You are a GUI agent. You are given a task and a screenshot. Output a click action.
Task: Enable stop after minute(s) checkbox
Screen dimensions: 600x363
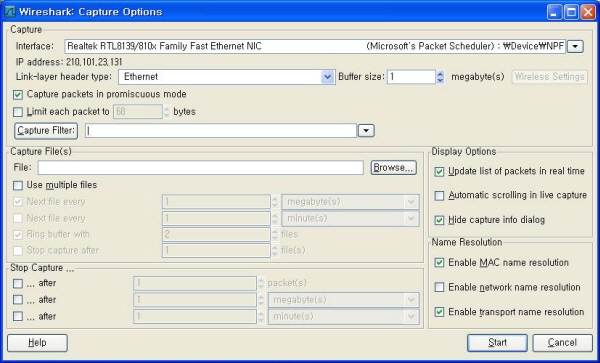pos(18,316)
